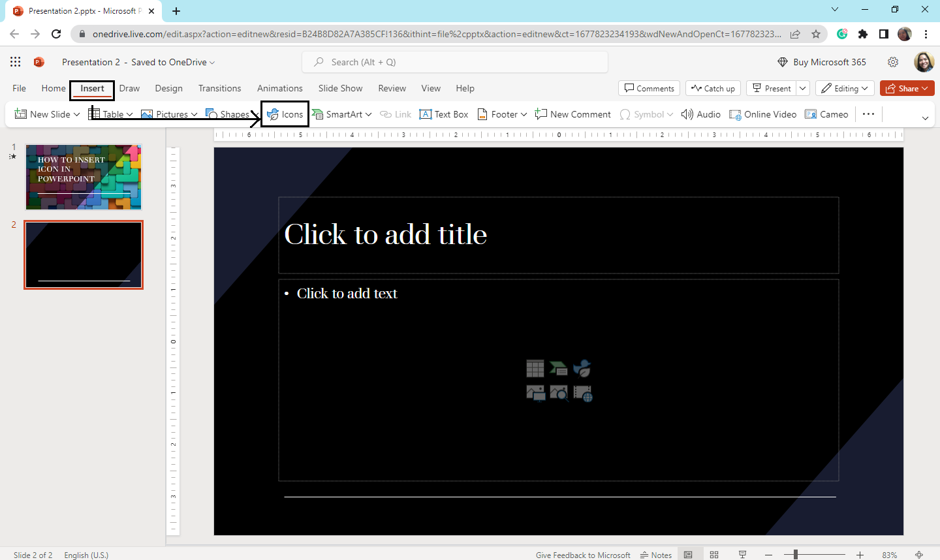
Task: Open SmartArt from the content placeholder
Action: (559, 368)
